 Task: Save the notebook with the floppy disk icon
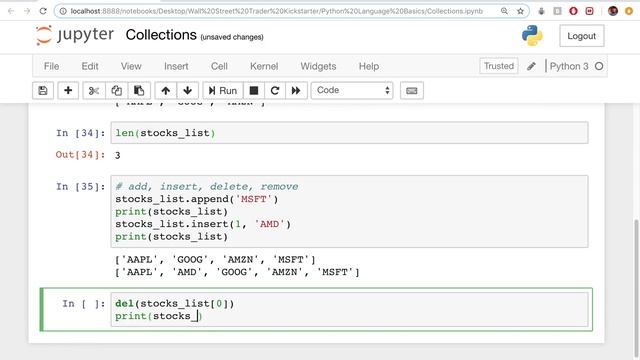(x=43, y=90)
